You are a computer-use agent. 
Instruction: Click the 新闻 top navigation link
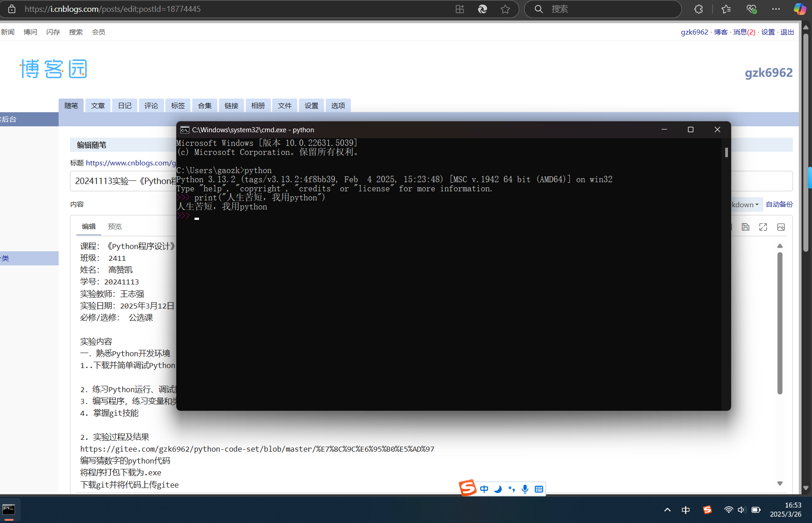[8, 32]
